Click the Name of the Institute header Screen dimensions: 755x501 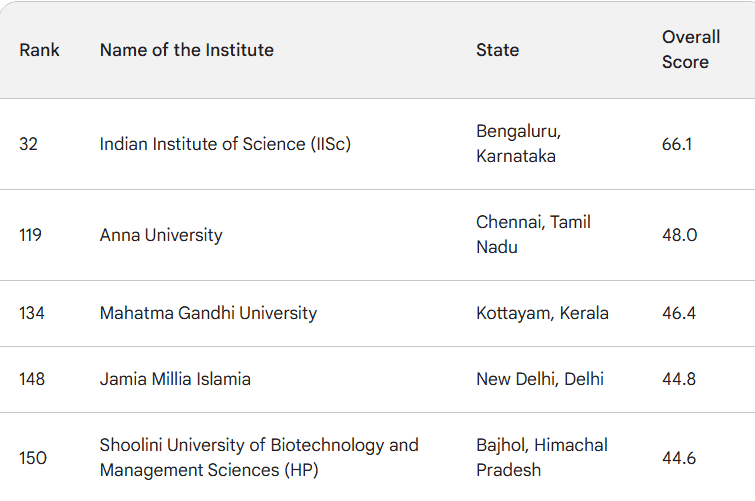186,50
